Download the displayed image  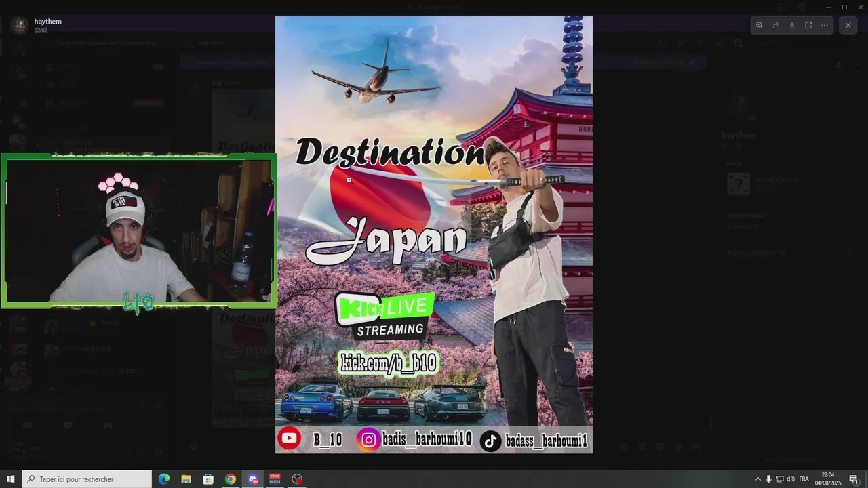(792, 25)
